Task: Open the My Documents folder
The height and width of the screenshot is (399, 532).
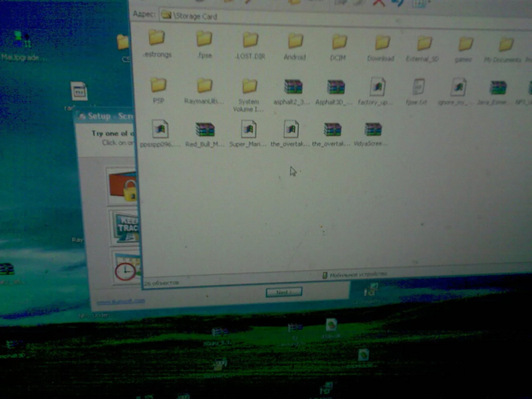Action: (503, 51)
